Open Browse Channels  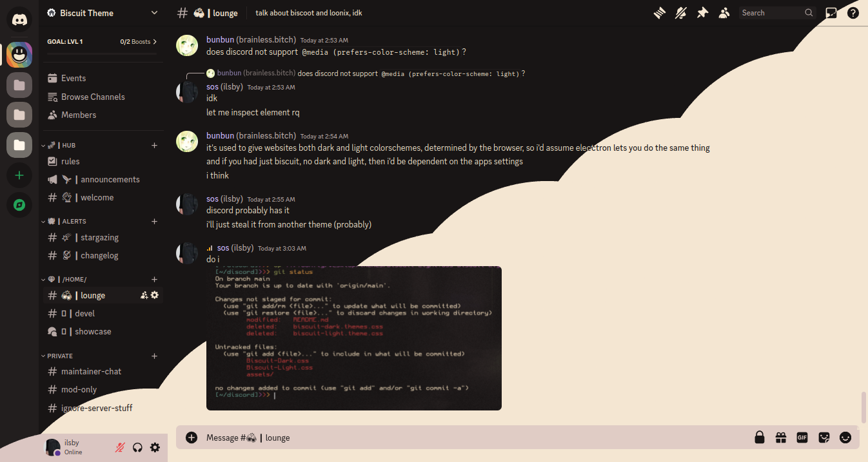pos(102,97)
